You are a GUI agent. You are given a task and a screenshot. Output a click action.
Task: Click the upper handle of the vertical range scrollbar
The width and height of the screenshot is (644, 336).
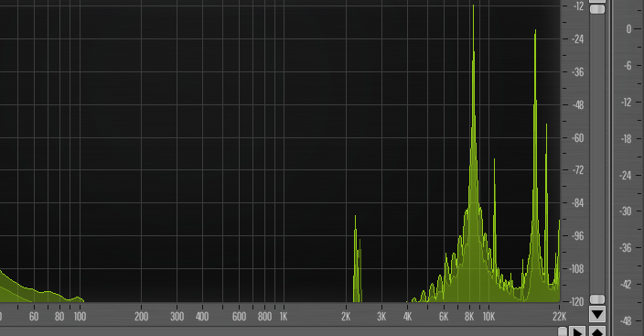(597, 9)
